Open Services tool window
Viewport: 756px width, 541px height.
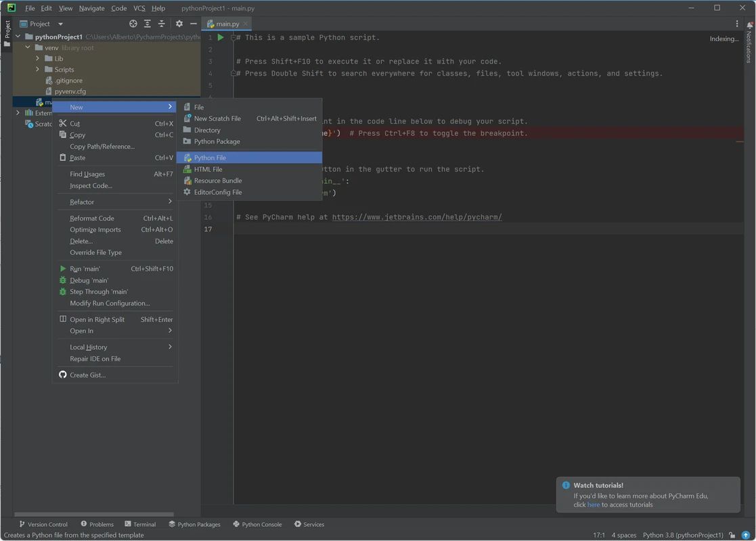tap(309, 524)
